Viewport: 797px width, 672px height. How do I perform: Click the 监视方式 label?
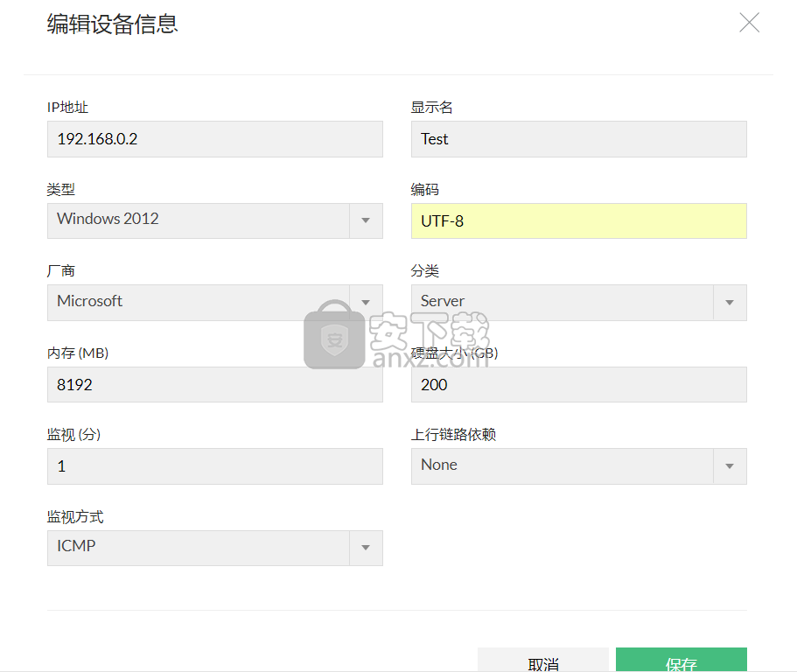click(75, 517)
